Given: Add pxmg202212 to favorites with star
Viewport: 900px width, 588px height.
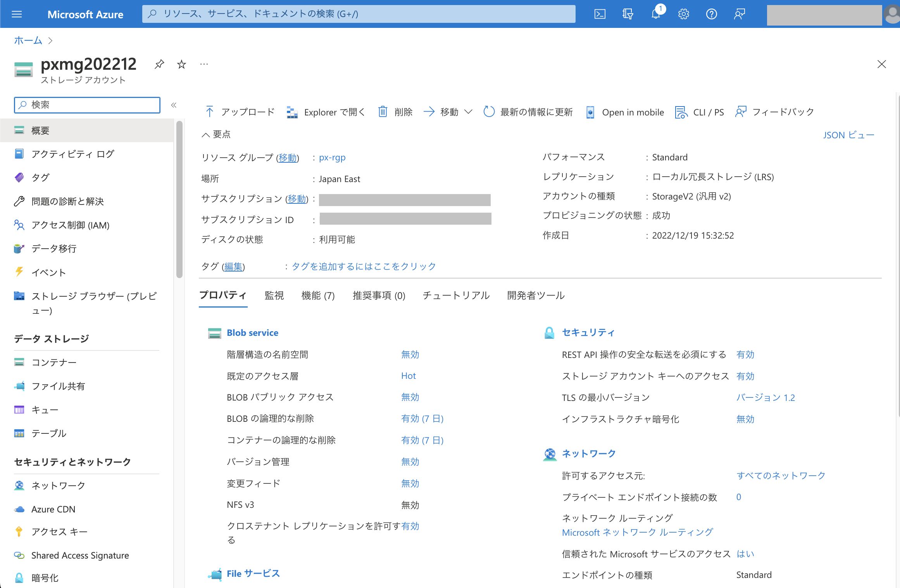Looking at the screenshot, I should pos(181,64).
